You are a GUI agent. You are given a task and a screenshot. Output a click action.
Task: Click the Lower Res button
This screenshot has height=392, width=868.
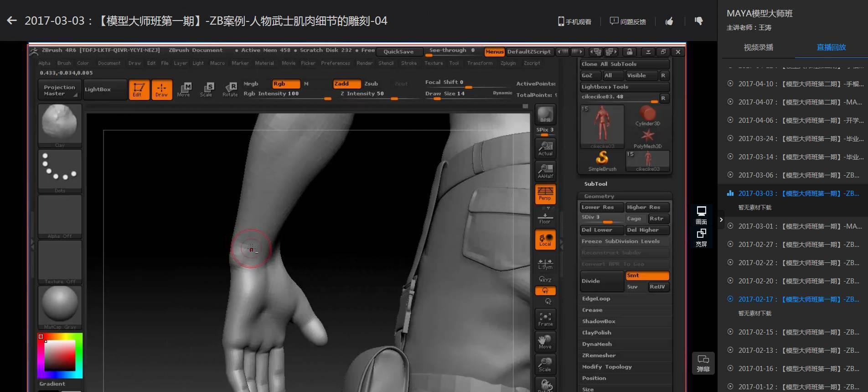click(602, 207)
